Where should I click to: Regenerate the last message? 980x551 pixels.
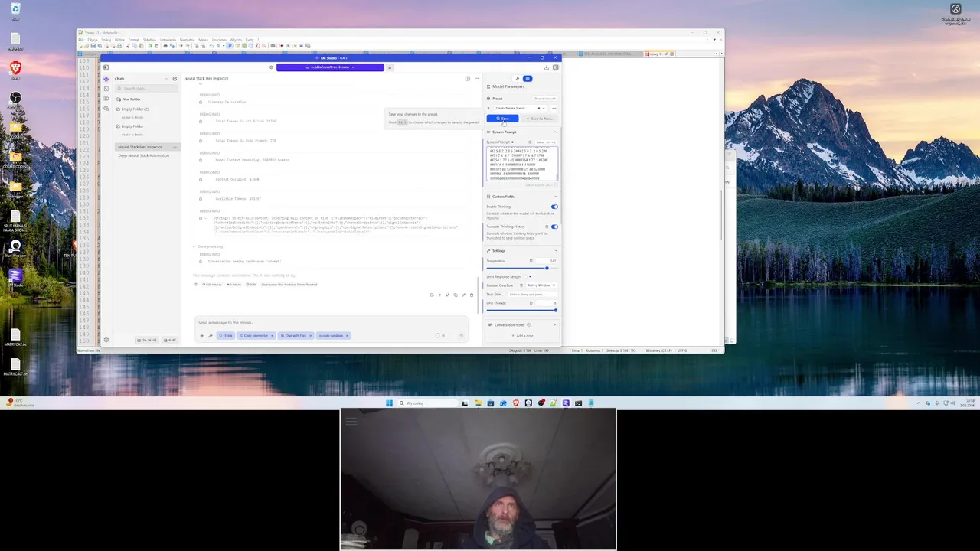(x=431, y=295)
